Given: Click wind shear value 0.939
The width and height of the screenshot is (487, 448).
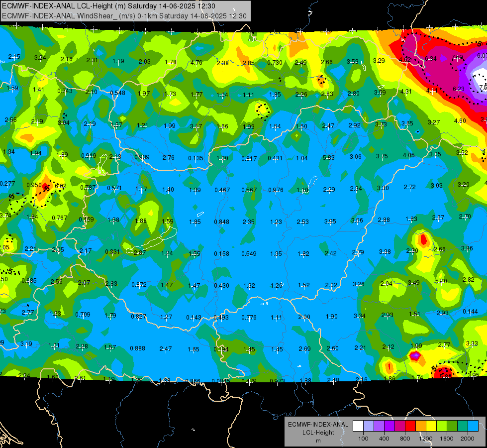Looking at the screenshot, I should (x=142, y=157).
